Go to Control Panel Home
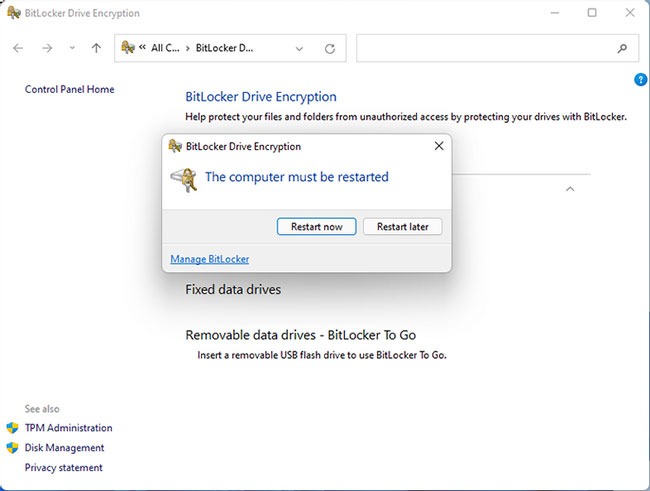 (70, 89)
